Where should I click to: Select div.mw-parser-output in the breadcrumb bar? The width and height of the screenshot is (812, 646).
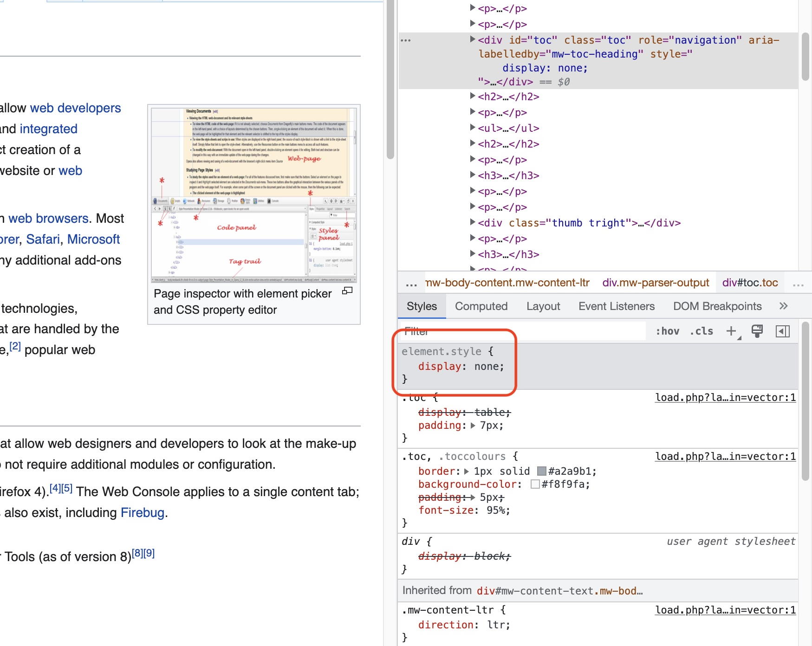[656, 283]
